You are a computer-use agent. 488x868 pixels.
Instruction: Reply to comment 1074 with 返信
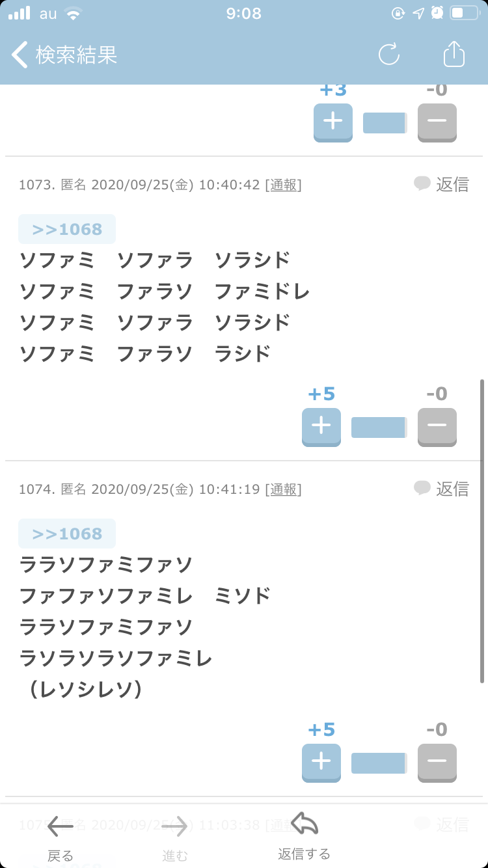point(442,489)
